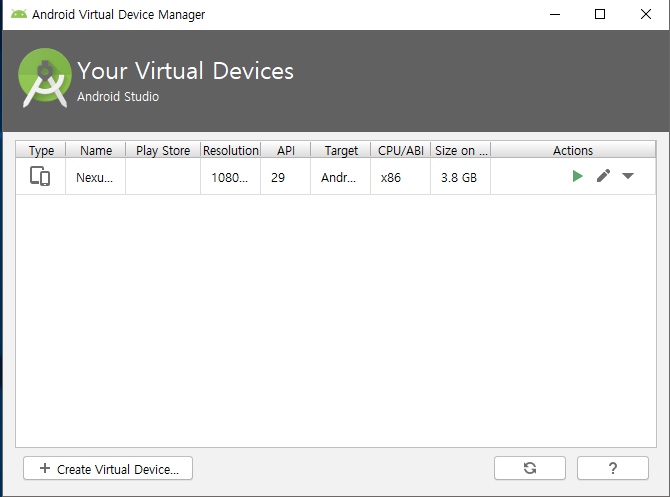This screenshot has width=670, height=497.
Task: Sort by Resolution column header
Action: tap(231, 150)
